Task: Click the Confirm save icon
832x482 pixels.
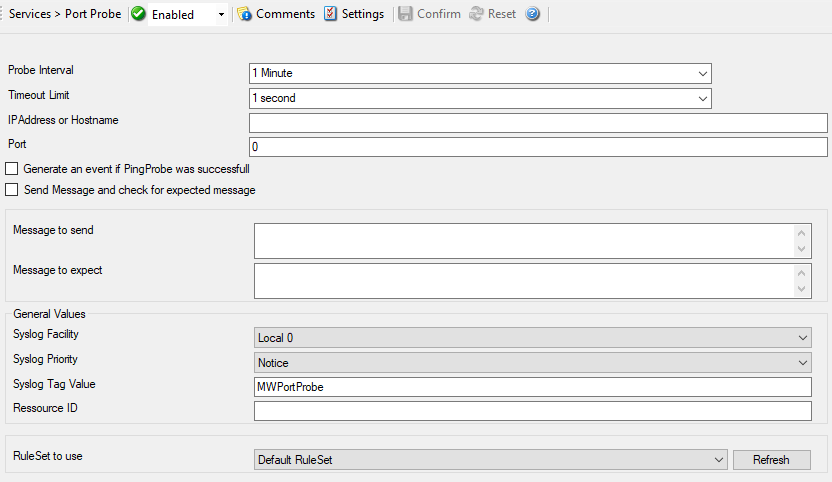Action: tap(404, 14)
